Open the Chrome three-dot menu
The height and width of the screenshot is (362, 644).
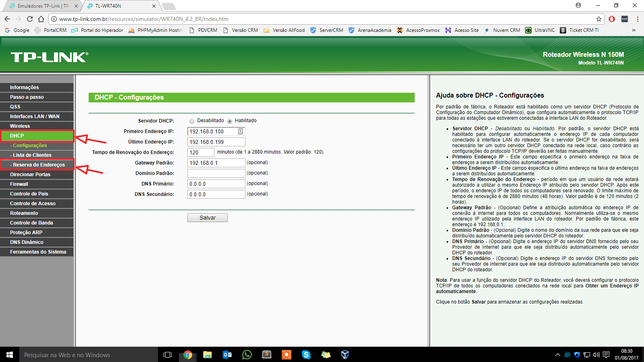point(638,19)
